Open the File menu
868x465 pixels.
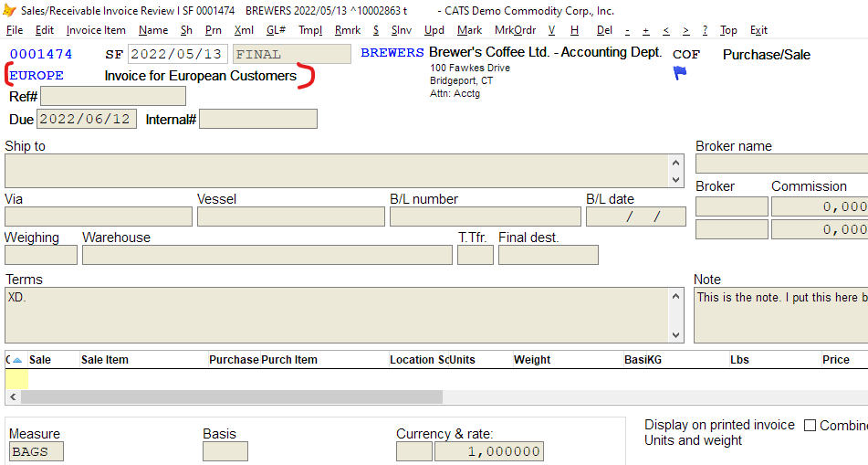pyautogui.click(x=15, y=30)
